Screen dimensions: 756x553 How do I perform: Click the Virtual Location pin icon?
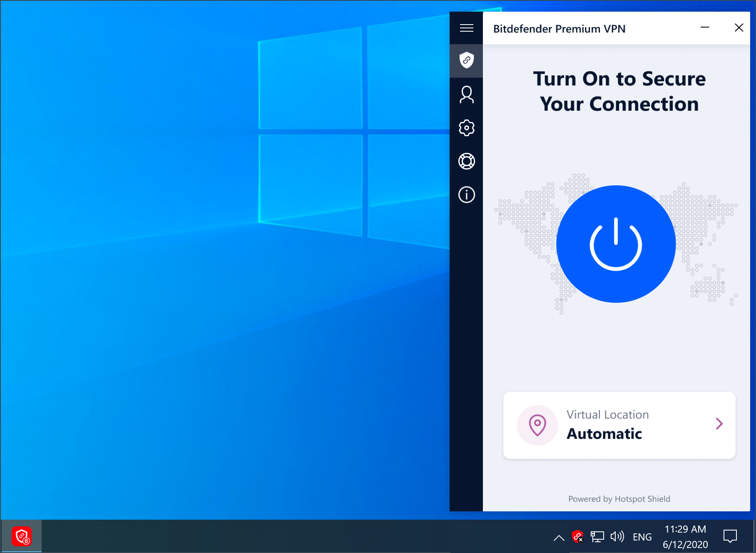coord(537,425)
